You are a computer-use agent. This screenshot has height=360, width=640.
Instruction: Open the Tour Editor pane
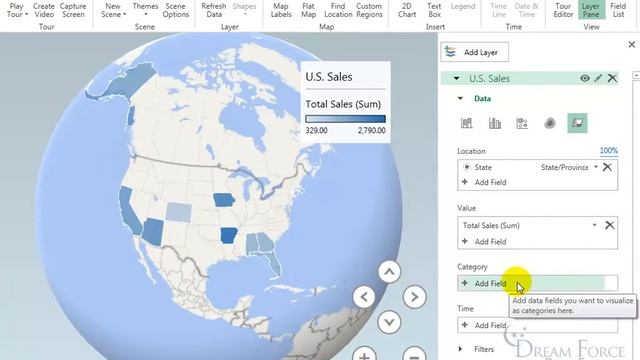pos(563,10)
